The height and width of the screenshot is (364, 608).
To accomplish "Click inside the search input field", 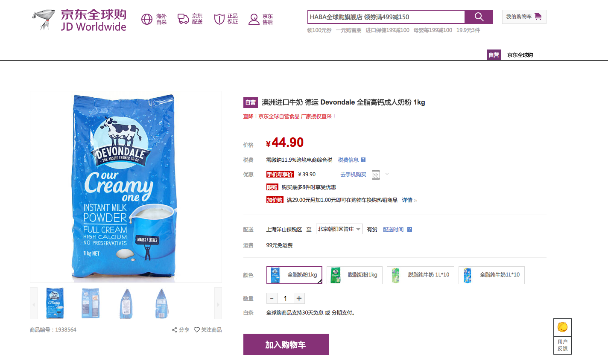I will coord(386,17).
